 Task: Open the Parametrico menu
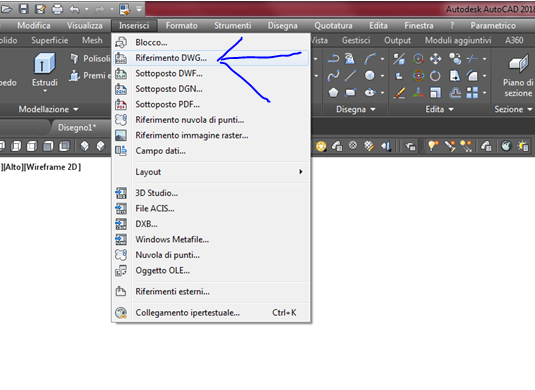(493, 26)
